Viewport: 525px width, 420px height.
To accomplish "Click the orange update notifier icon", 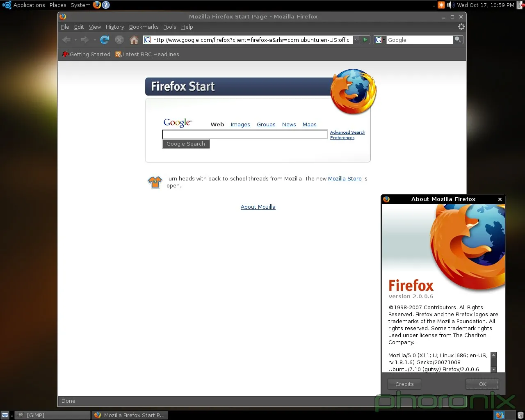I will coord(441,5).
